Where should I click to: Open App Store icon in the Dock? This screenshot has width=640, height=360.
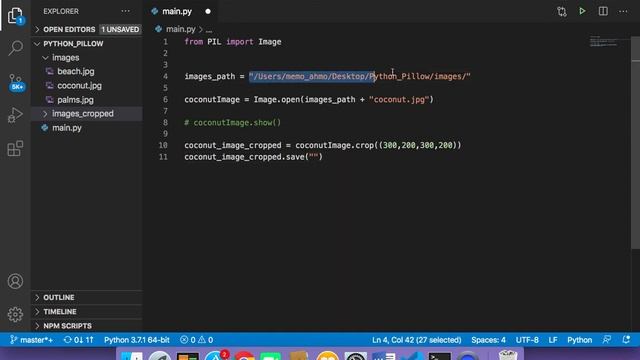(216, 355)
